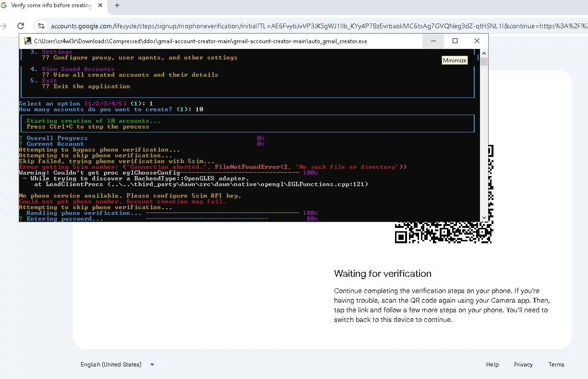588x379 pixels.
Task: Close the auto_gmail_creator console window
Action: pyautogui.click(x=477, y=41)
